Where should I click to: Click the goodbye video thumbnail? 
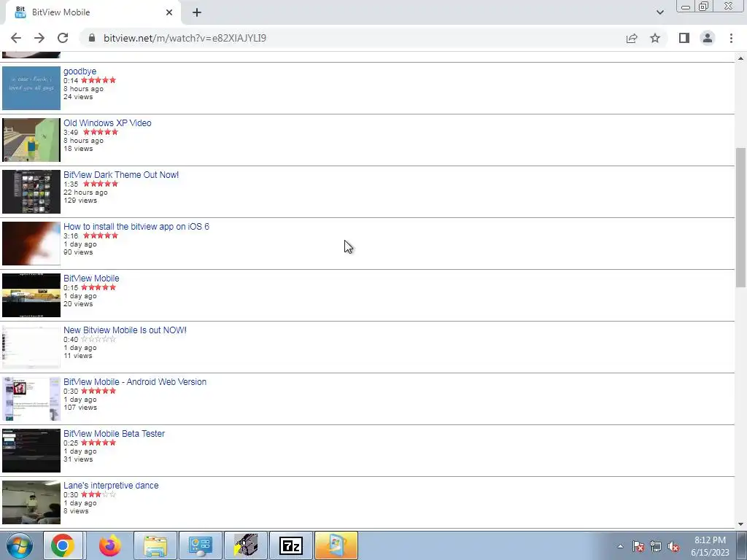click(31, 88)
